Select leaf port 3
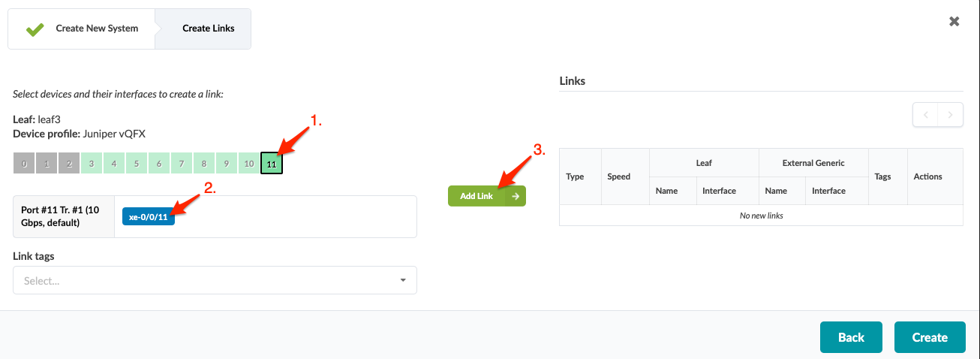The image size is (980, 359). (x=92, y=163)
